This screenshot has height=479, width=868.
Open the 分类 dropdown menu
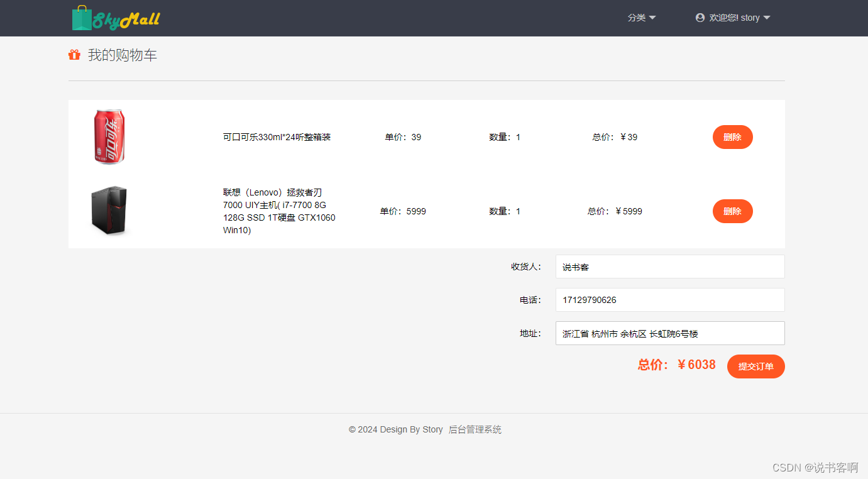(x=641, y=18)
